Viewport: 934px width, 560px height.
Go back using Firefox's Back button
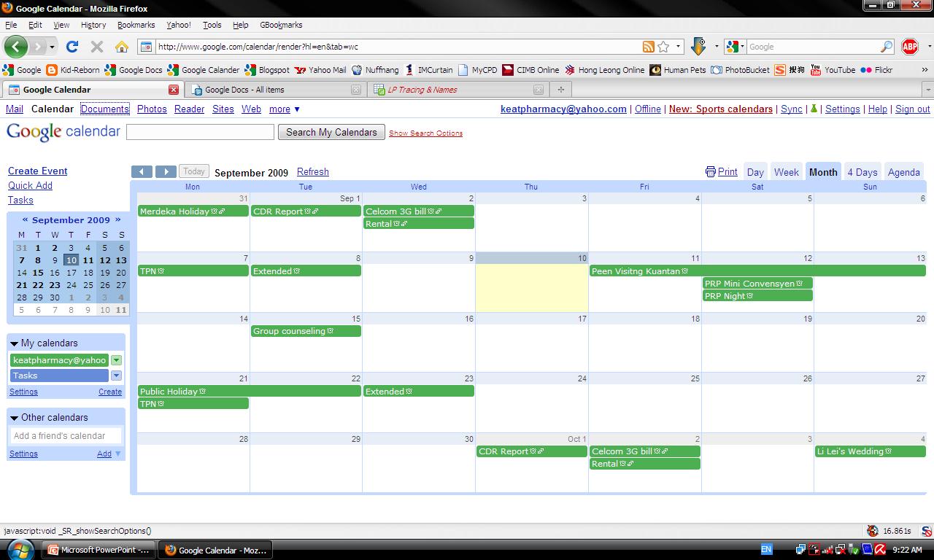click(16, 47)
